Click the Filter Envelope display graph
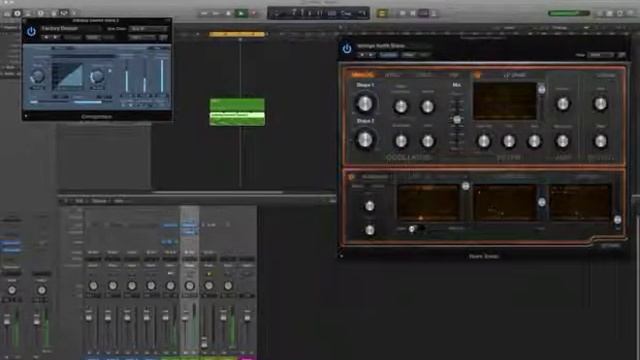 (505, 202)
